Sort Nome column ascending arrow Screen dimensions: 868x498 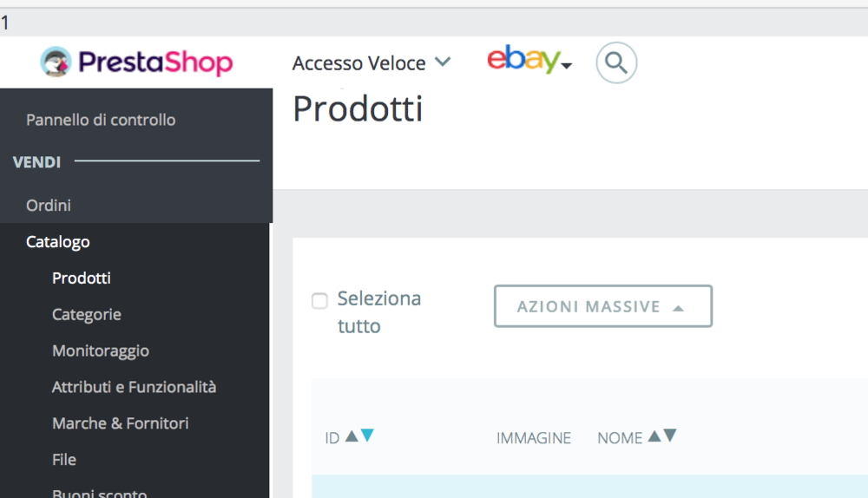[x=654, y=436]
